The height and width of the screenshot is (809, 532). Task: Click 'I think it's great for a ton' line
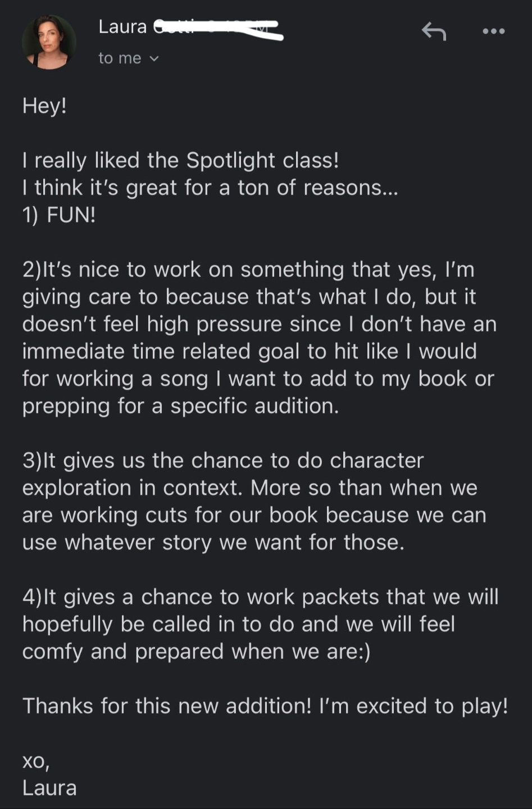tap(210, 188)
